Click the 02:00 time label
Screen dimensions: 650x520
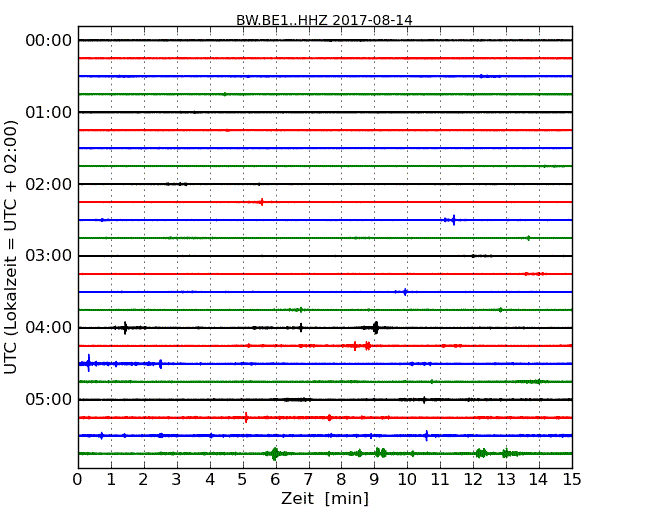pyautogui.click(x=49, y=184)
